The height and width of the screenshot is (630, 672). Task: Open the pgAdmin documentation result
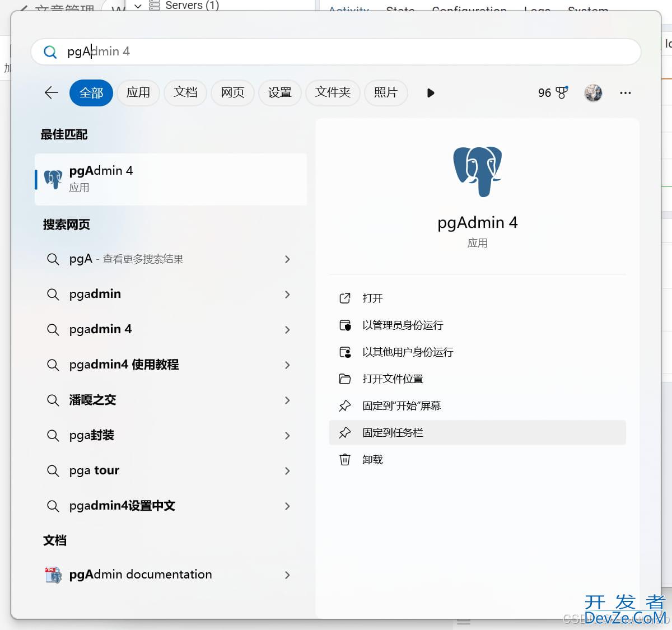[171, 575]
